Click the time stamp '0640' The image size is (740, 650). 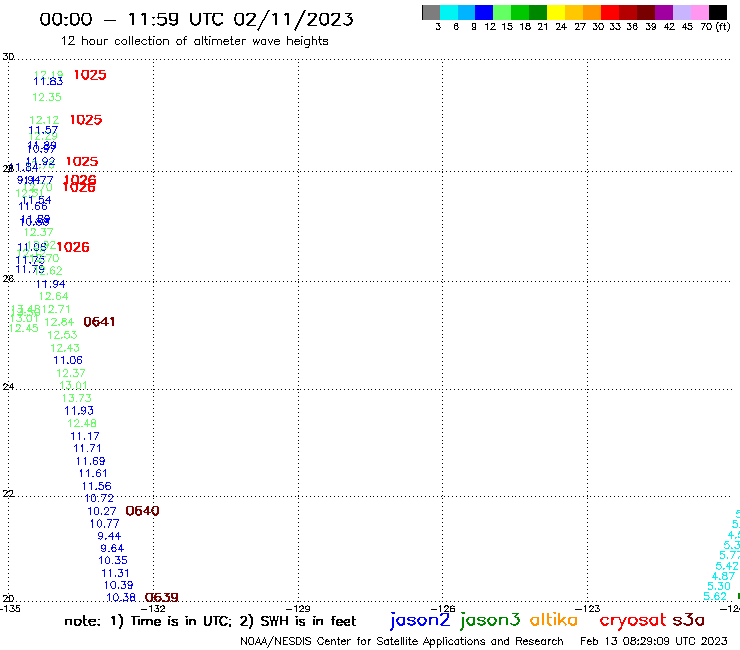[143, 511]
